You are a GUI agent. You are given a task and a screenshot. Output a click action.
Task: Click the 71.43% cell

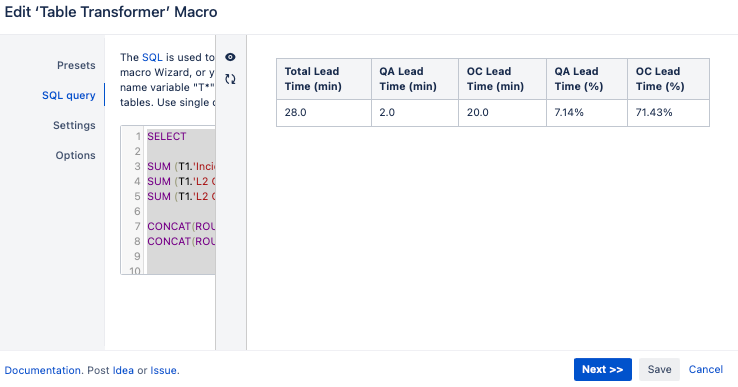point(668,113)
